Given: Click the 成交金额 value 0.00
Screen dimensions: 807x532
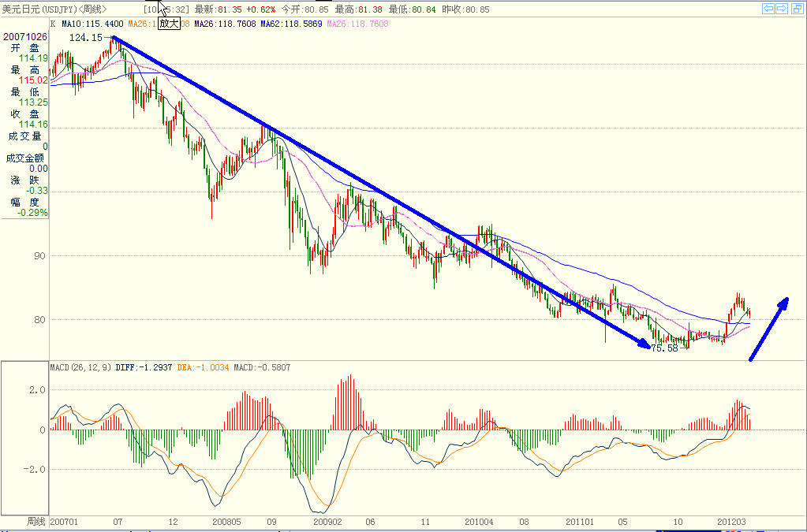Looking at the screenshot, I should pos(38,169).
